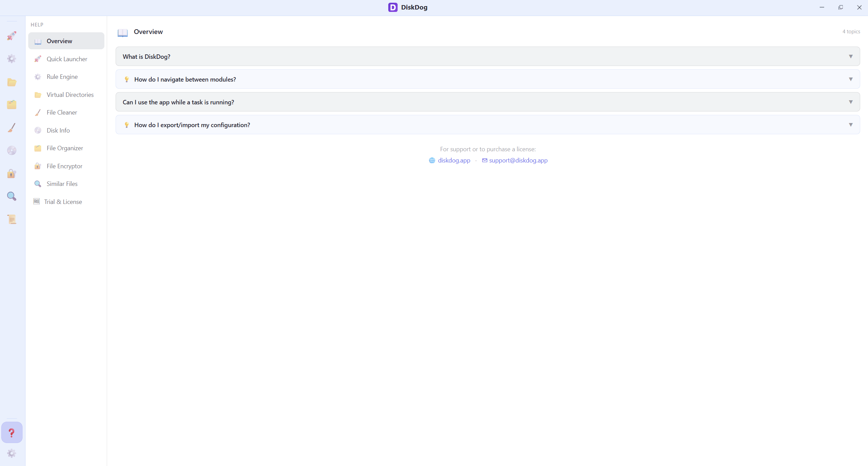Open the logs scroll icon in the rail
Image resolution: width=868 pixels, height=466 pixels.
point(12,220)
